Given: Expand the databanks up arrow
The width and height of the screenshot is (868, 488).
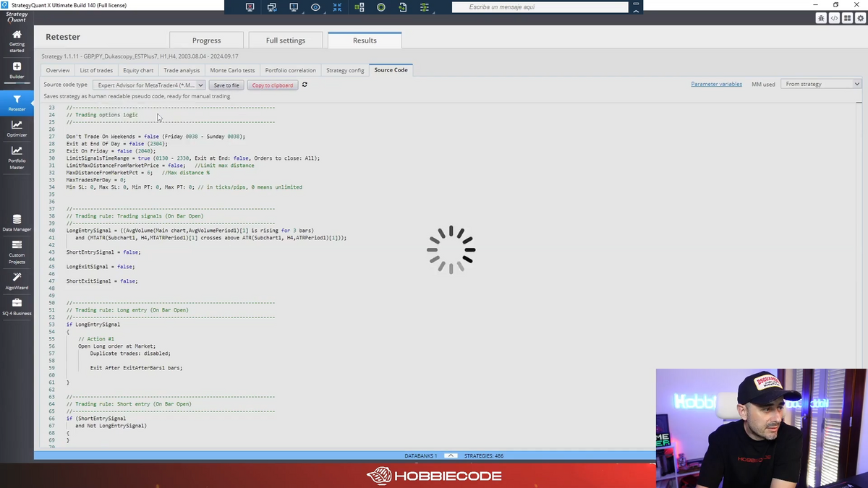Looking at the screenshot, I should pos(451,455).
